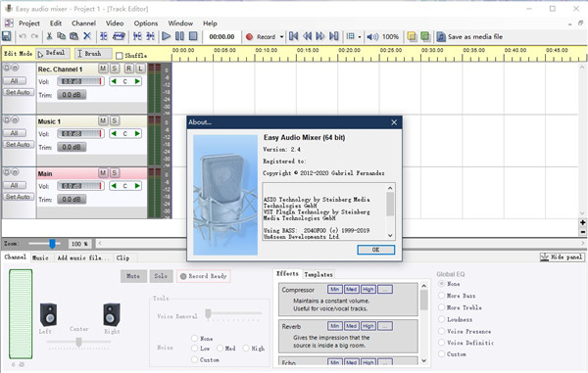Select the More Bass Global EQ option
The width and height of the screenshot is (588, 373).
[442, 296]
